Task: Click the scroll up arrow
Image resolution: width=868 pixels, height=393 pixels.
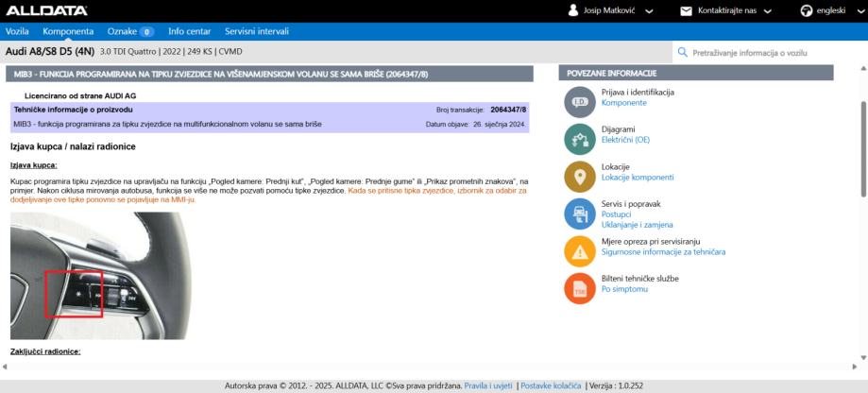Action: [x=863, y=69]
